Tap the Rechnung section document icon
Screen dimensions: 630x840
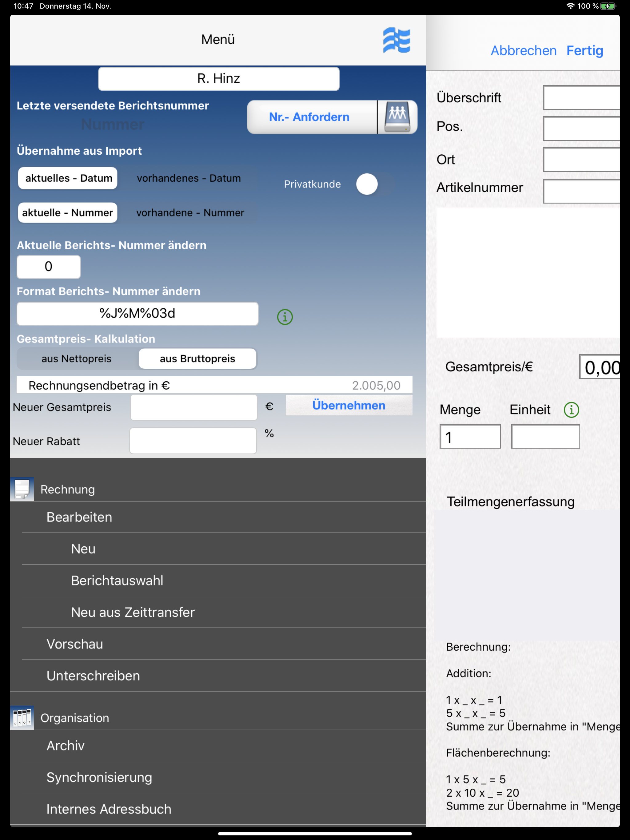[22, 489]
